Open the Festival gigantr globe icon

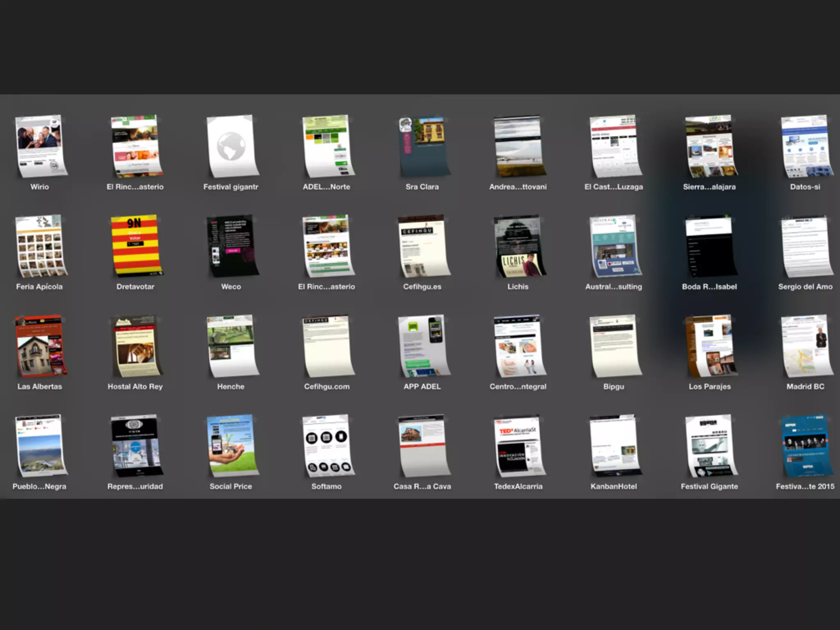[x=232, y=146]
